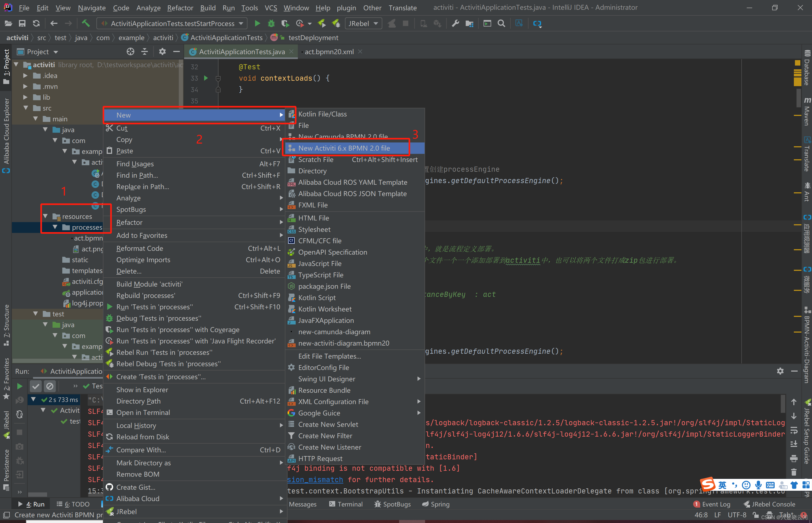
Task: Open the SpotBugs tool window button
Action: tap(392, 504)
